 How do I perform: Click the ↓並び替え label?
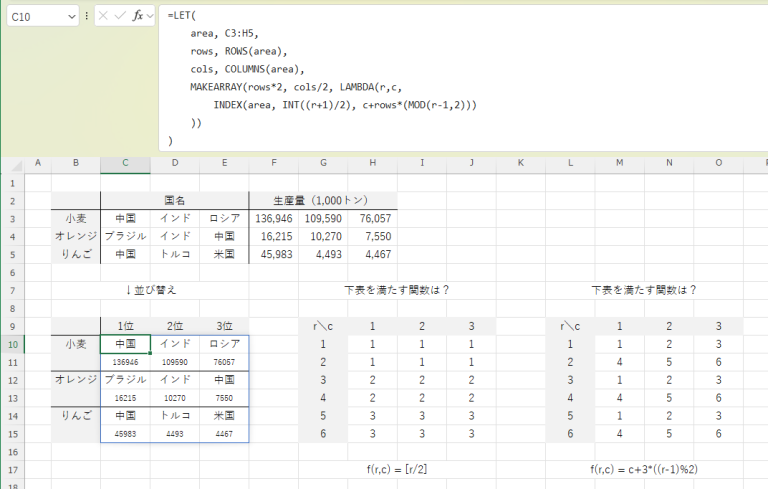tap(150, 290)
